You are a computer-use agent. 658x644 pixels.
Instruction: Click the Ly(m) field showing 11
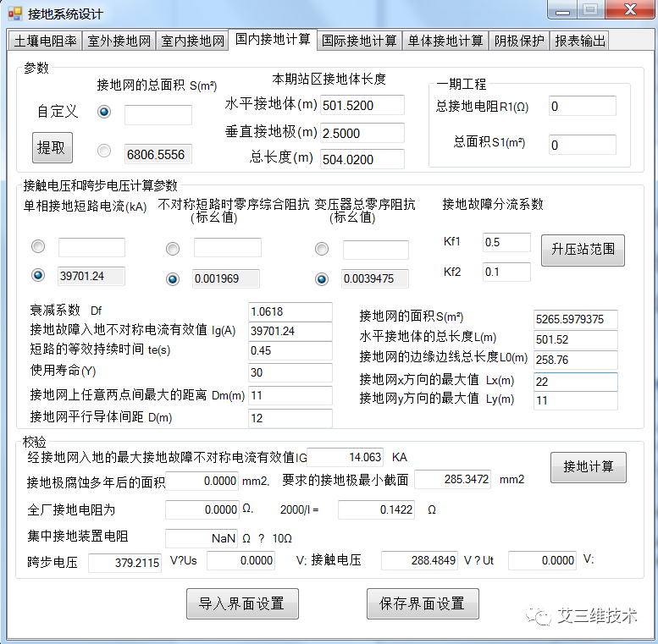click(575, 400)
